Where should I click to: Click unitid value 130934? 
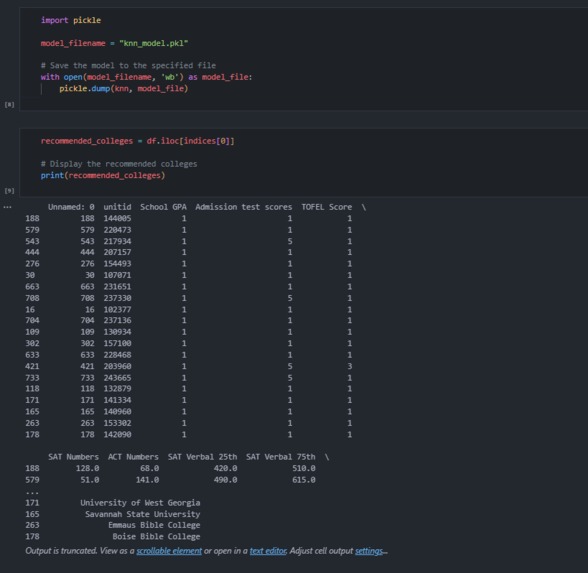(x=117, y=332)
